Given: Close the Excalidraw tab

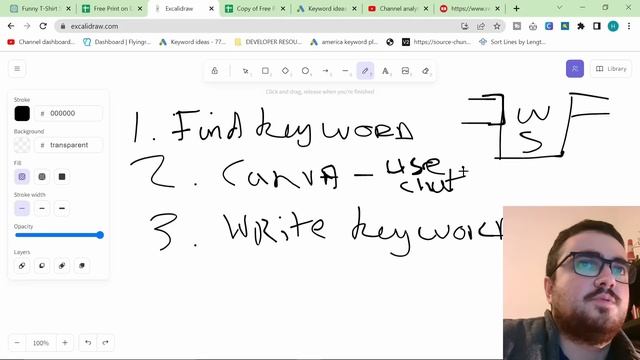Looking at the screenshot, I should tap(211, 9).
